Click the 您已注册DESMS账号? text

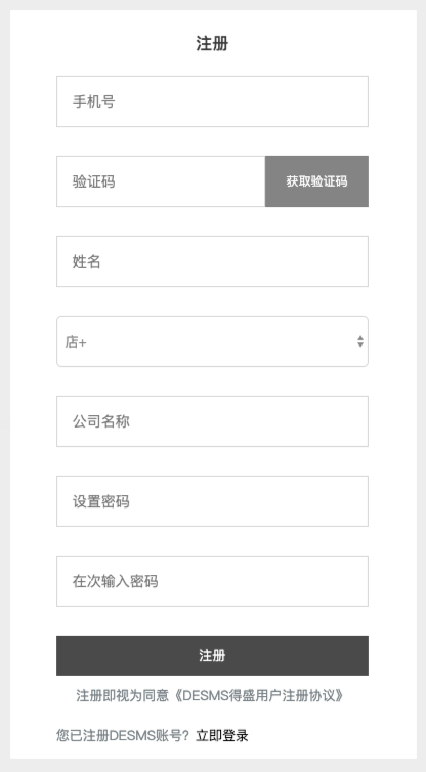pos(123,736)
